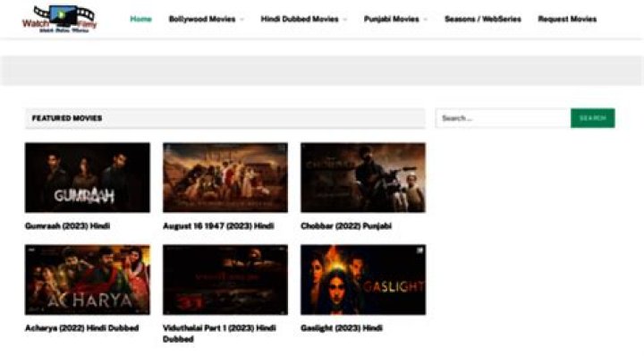The height and width of the screenshot is (356, 644).
Task: Open the Punjabi Movies menu
Action: (x=392, y=19)
